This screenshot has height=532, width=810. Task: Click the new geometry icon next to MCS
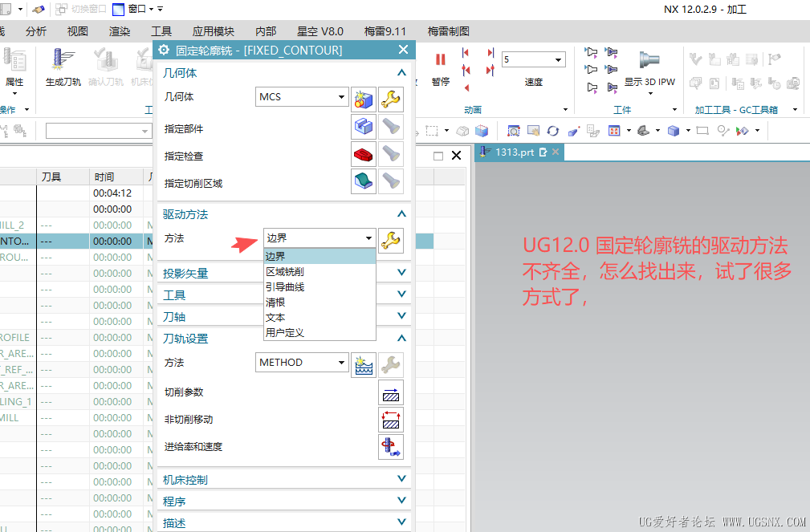click(x=363, y=98)
